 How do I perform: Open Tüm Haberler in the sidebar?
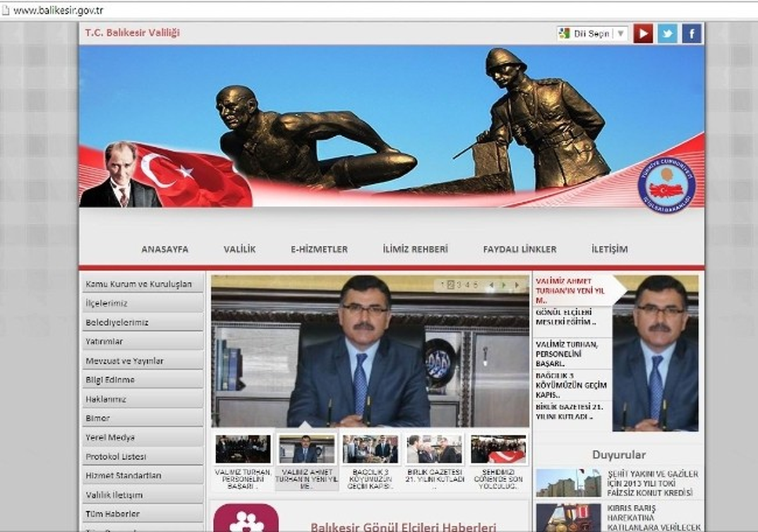pyautogui.click(x=143, y=514)
